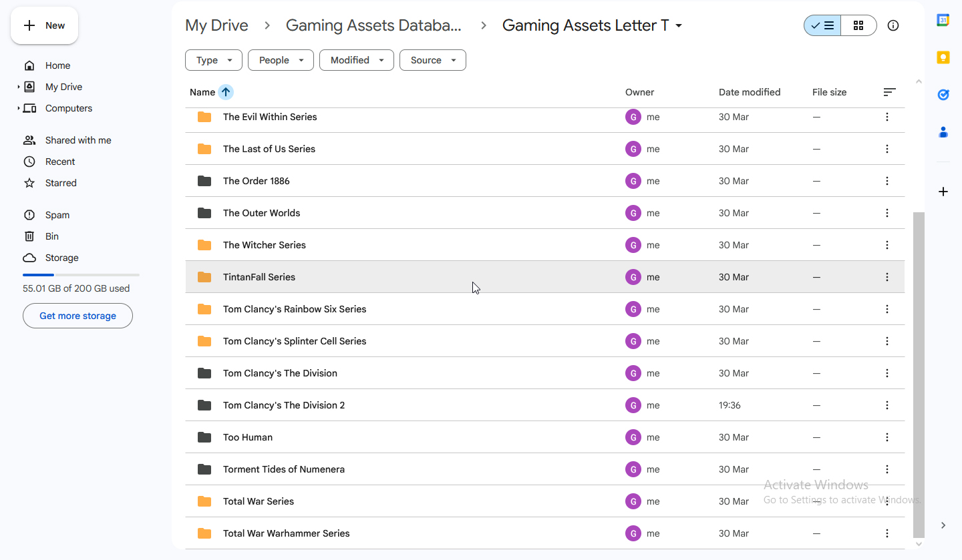Open the Source filter dropdown
The width and height of the screenshot is (962, 560).
click(x=433, y=60)
